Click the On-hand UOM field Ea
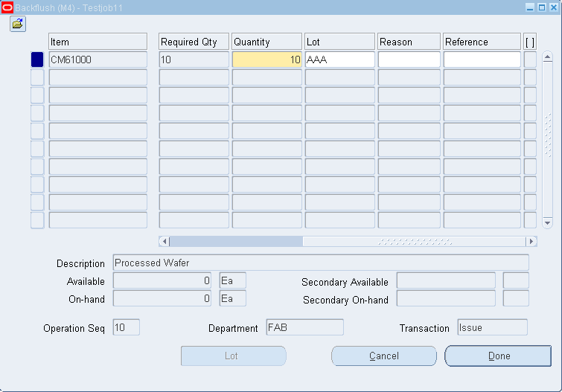Screen dimensions: 562x392 (232, 298)
